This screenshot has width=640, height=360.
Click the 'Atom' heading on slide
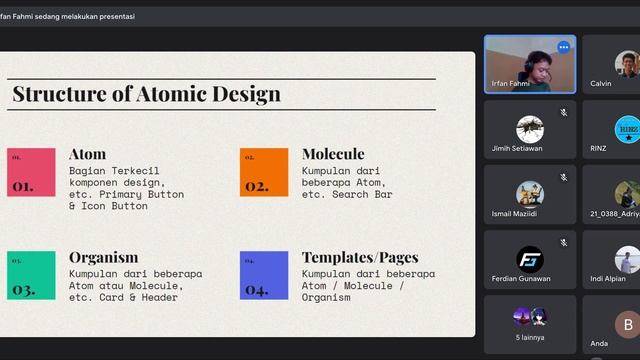click(x=87, y=154)
